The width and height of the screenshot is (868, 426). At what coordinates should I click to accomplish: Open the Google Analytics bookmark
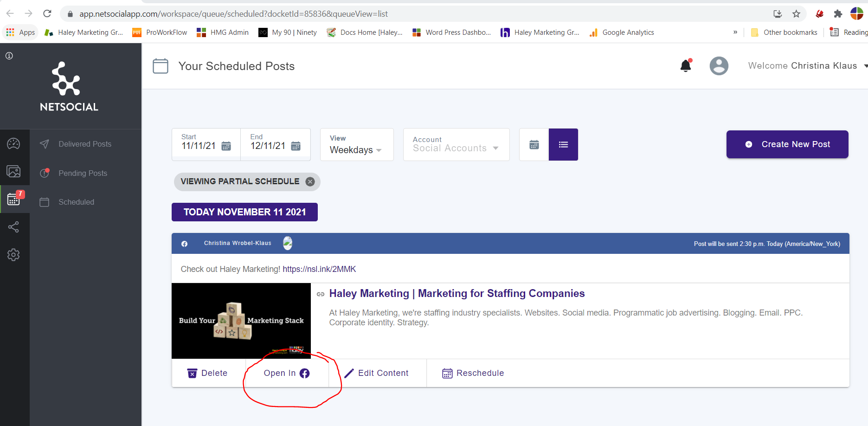click(x=622, y=32)
